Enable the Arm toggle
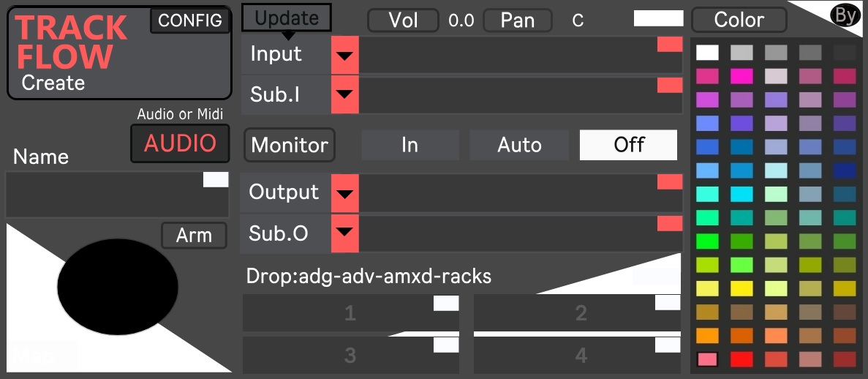The image size is (868, 379). (x=194, y=236)
